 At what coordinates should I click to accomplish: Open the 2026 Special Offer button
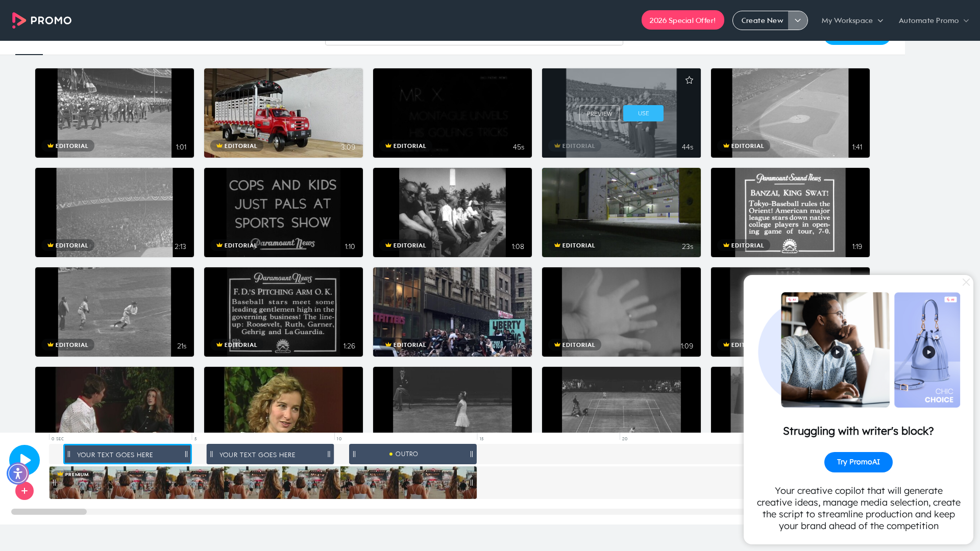(x=682, y=20)
